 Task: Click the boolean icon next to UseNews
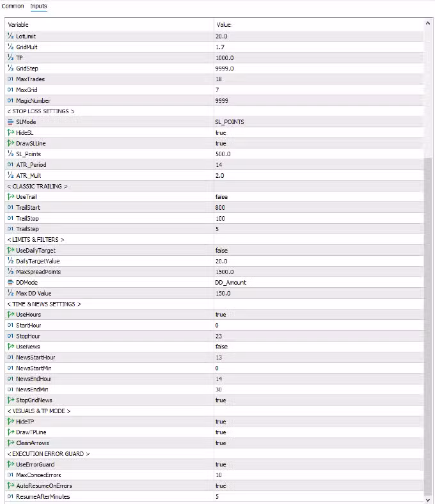[10, 346]
